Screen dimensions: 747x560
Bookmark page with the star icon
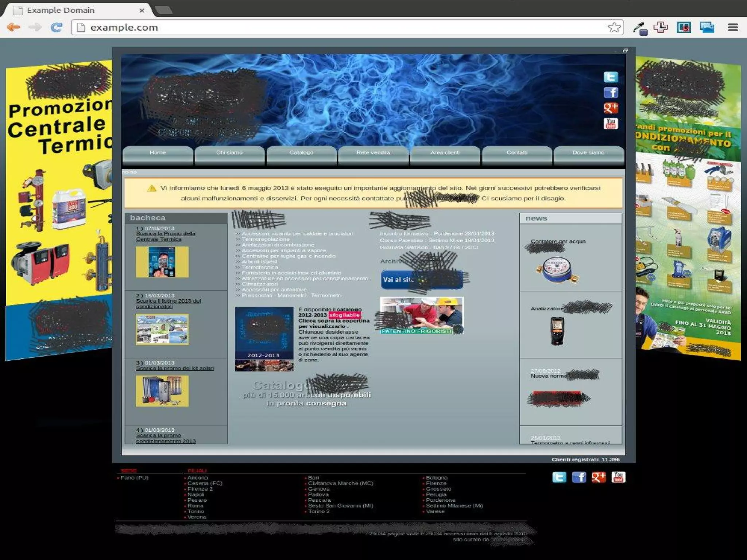[x=614, y=27]
